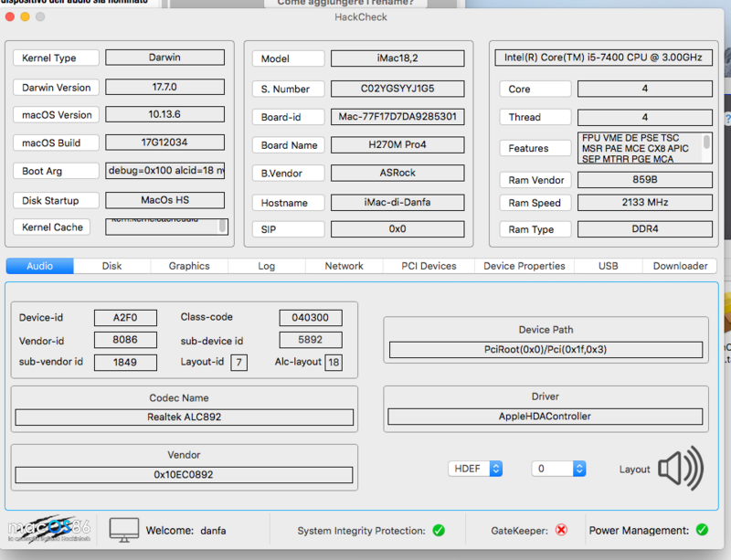Click the Board Name field H270M Pro4
Viewport: 731px width, 560px height.
click(x=397, y=144)
